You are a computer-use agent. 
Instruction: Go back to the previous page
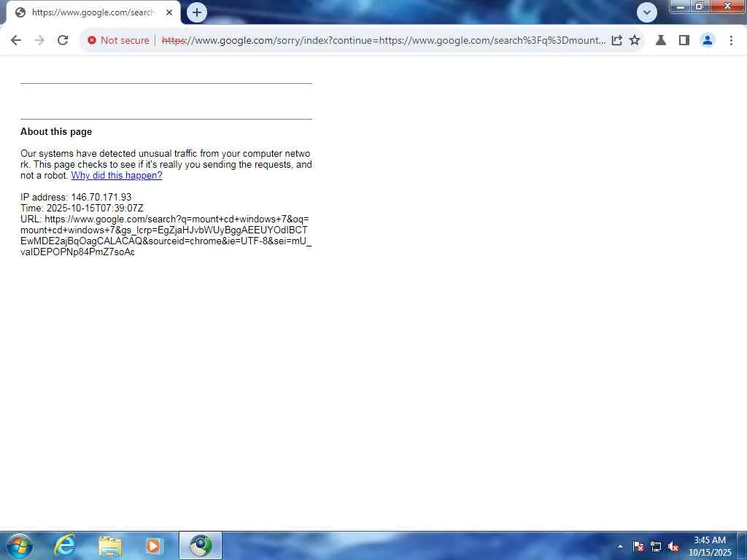16,41
